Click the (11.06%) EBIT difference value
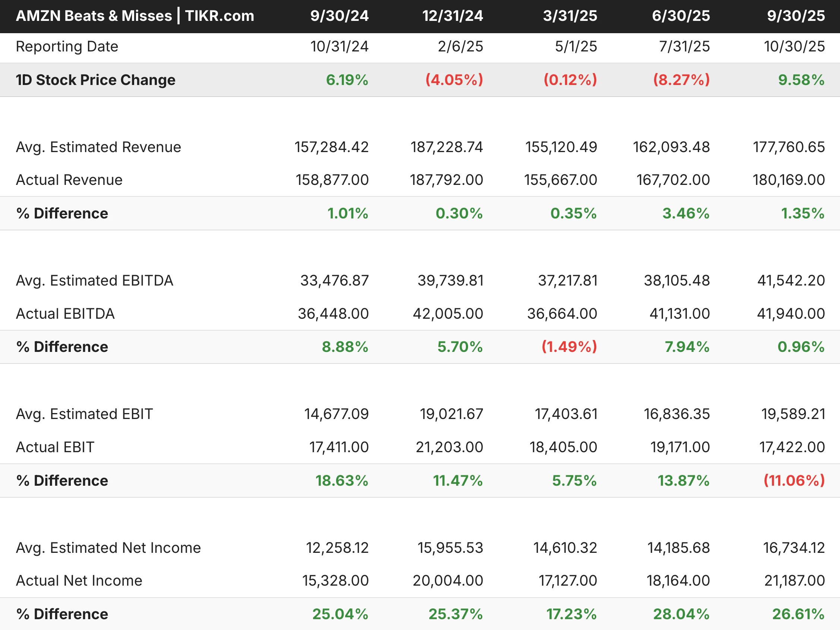The height and width of the screenshot is (630, 840). [x=794, y=481]
